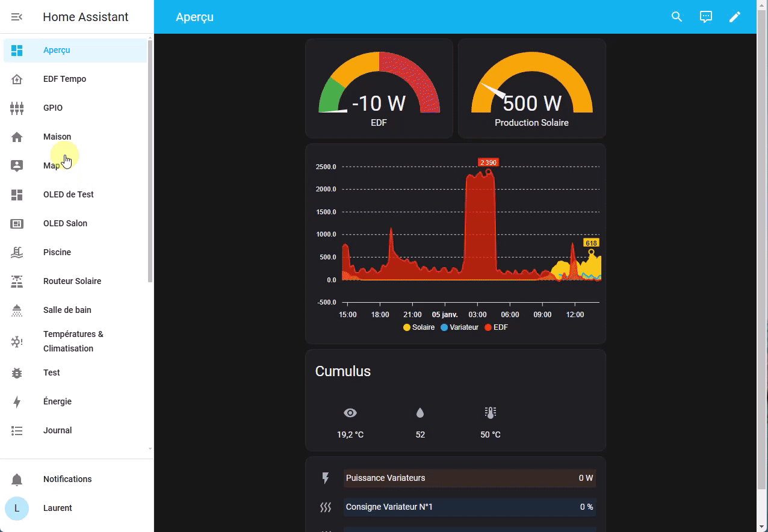Viewport: 768px width, 532px height.
Task: Click the Salle de bain shower icon
Action: tap(17, 311)
